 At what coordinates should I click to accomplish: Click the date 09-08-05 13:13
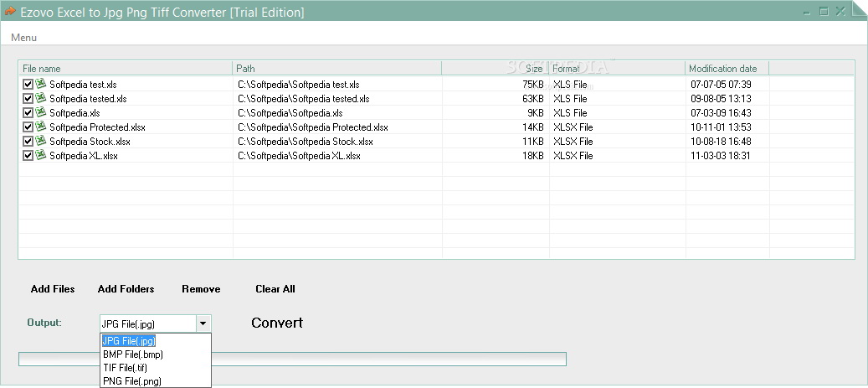721,99
